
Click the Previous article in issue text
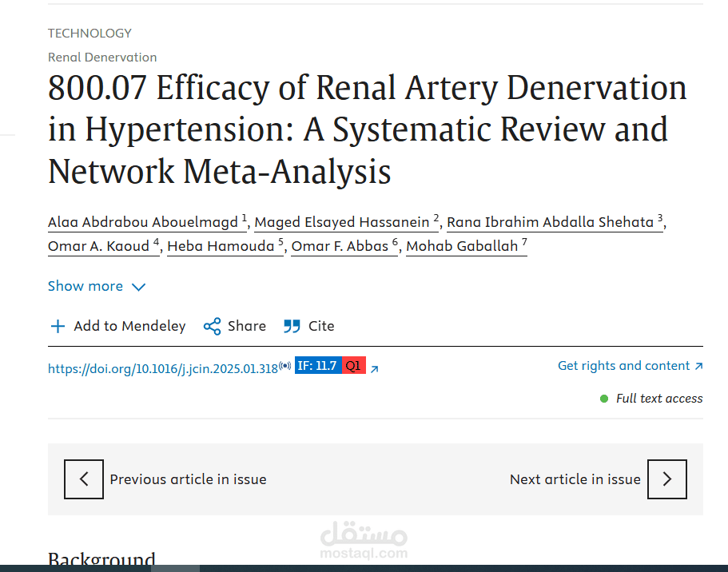[x=188, y=479]
